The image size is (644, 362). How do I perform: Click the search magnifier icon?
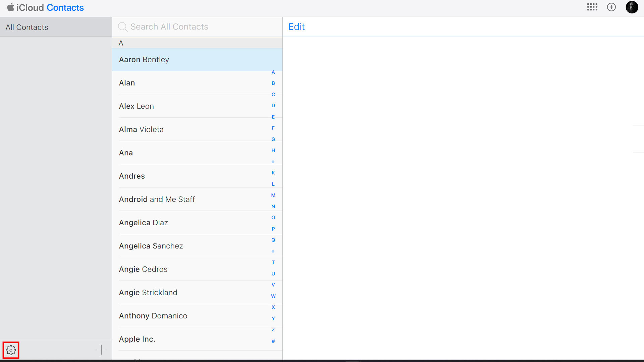123,27
